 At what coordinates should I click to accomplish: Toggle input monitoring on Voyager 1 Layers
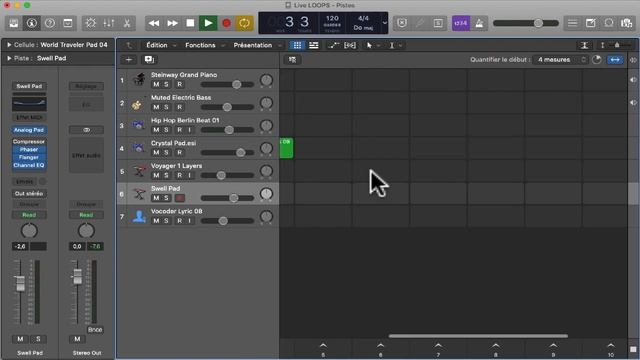[190, 175]
